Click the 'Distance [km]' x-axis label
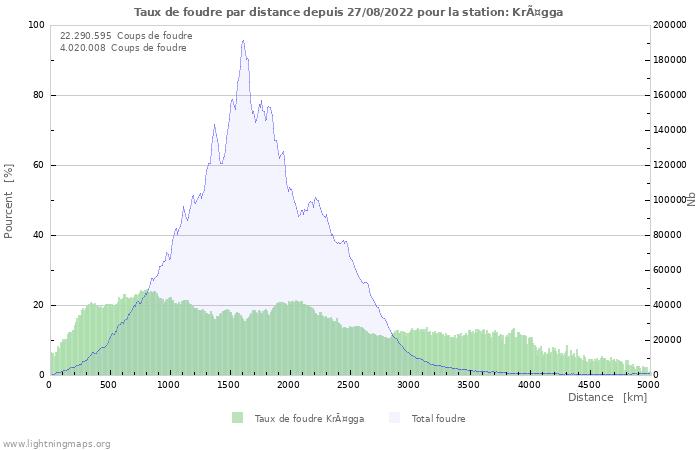 click(607, 397)
